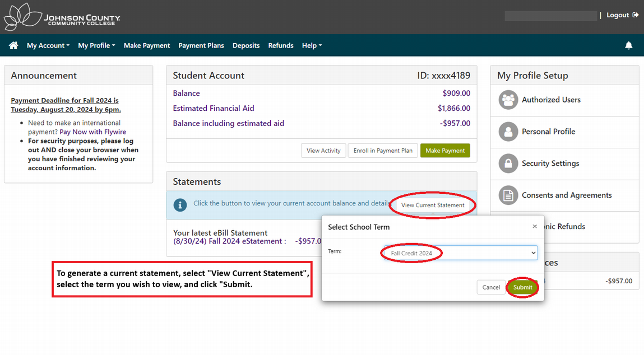The image size is (644, 355).
Task: Click the Authorized Users people icon
Action: pos(508,100)
